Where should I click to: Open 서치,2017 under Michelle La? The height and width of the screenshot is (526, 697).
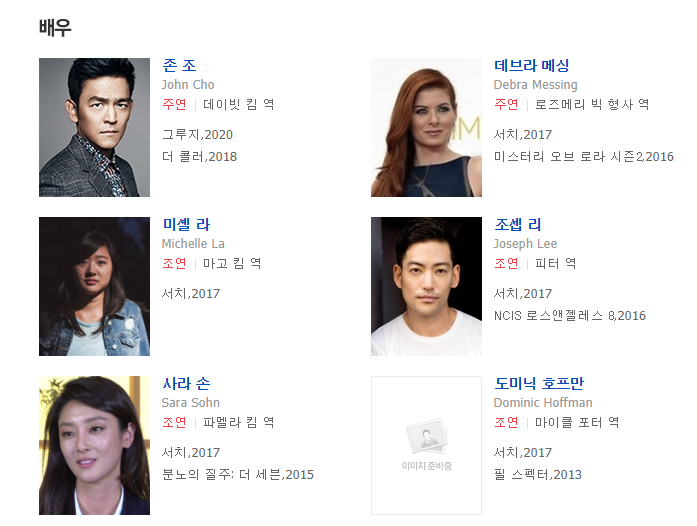[x=191, y=293]
